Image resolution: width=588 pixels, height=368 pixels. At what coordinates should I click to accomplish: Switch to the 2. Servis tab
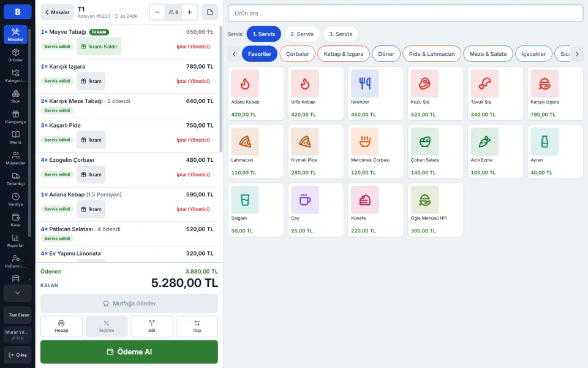(x=302, y=34)
